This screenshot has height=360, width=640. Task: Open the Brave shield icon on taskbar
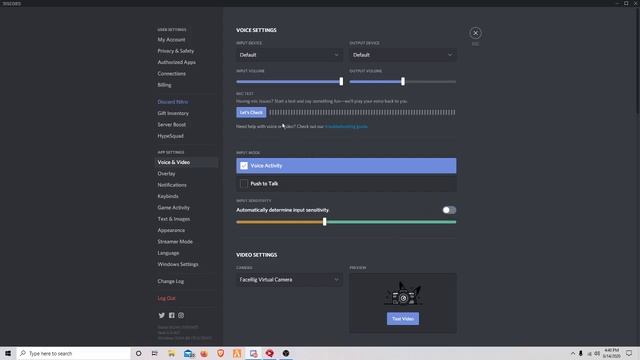click(220, 353)
